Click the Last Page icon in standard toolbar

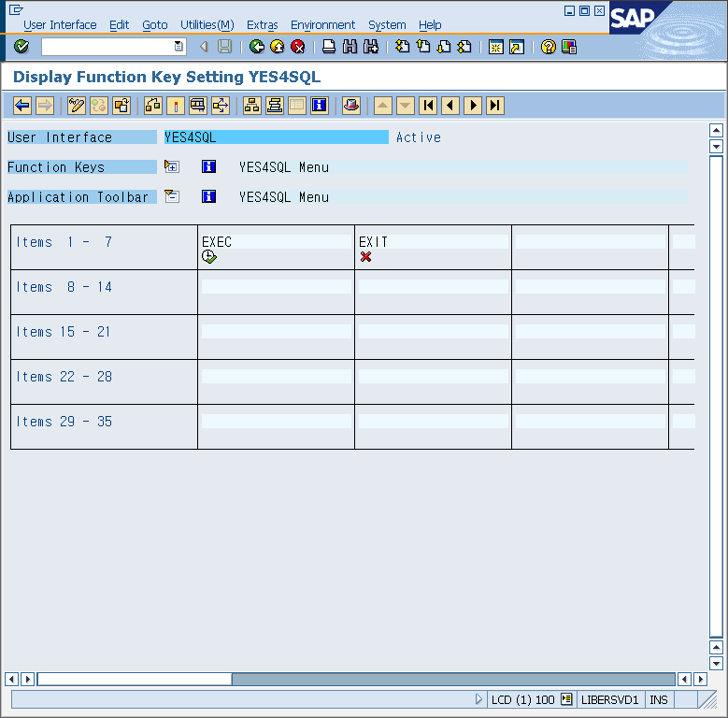464,47
